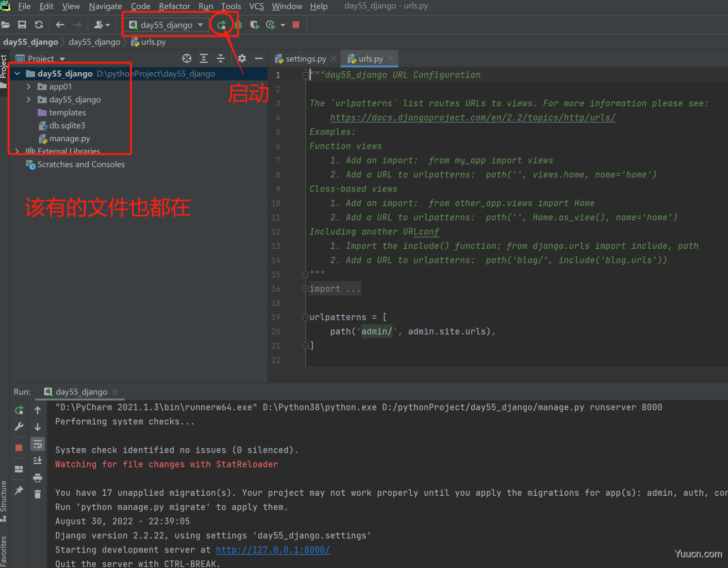Launch the profiler run icon
Viewport: 728px width, 568px height.
pyautogui.click(x=271, y=25)
